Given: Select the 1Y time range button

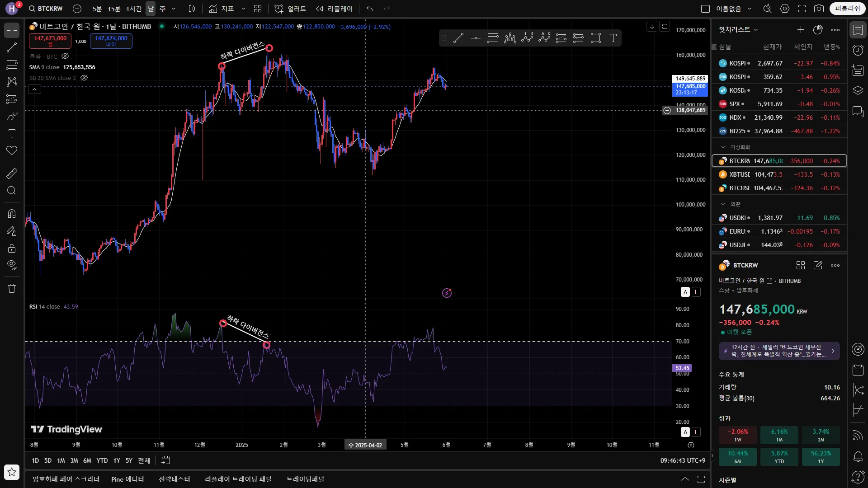Looking at the screenshot, I should (x=117, y=460).
